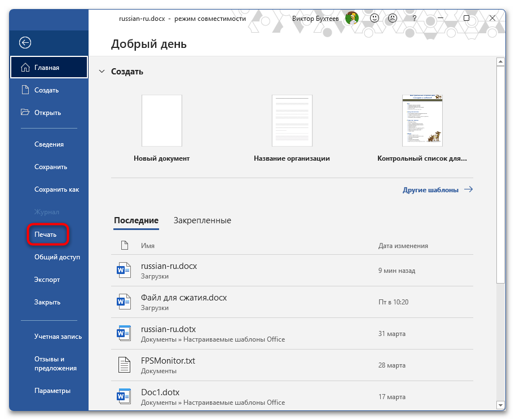Select the Название организации template thumbnail
The height and width of the screenshot is (420, 515).
292,121
